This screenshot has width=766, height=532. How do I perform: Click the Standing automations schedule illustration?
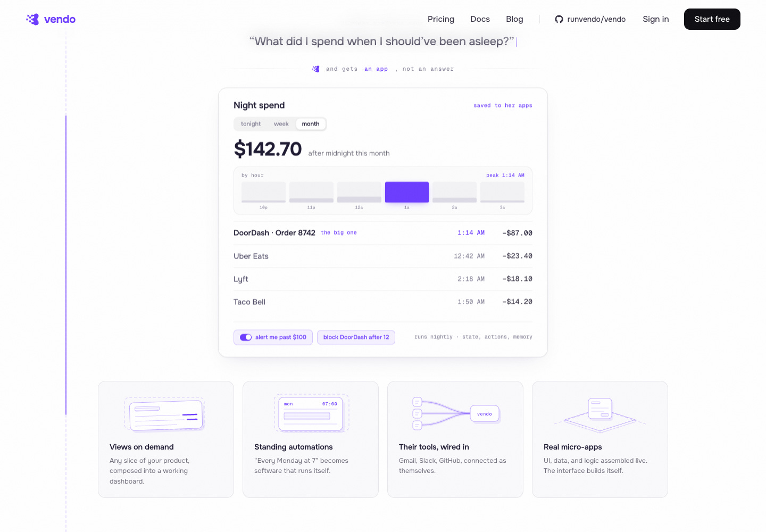coord(311,413)
